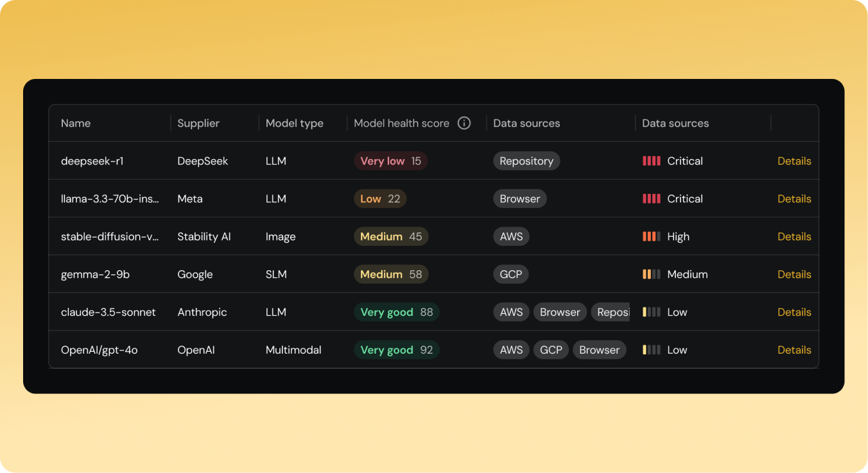
Task: Click the Meta supplier cell
Action: point(190,199)
